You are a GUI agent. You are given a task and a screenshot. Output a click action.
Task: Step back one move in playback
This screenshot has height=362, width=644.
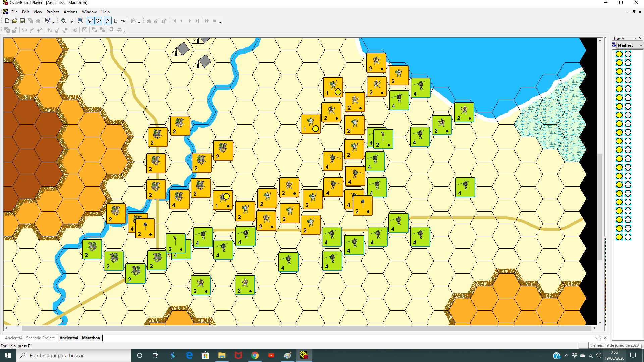182,21
